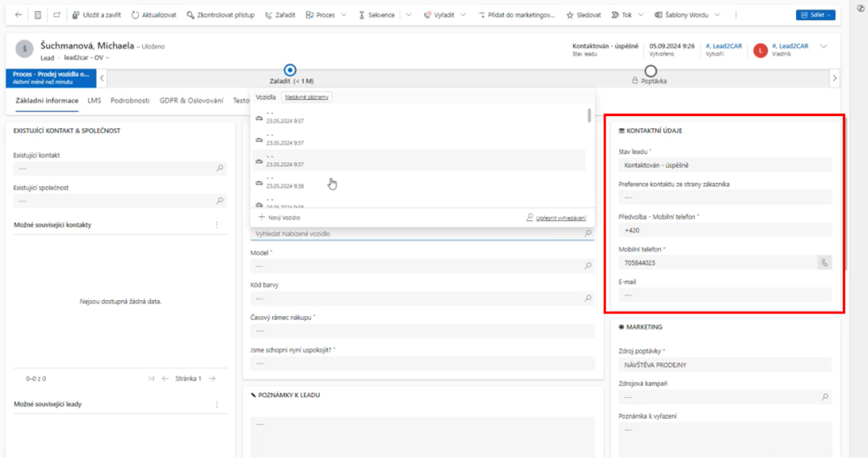Expand header details chevron next to Vlastník
868x469 pixels.
pyautogui.click(x=823, y=46)
